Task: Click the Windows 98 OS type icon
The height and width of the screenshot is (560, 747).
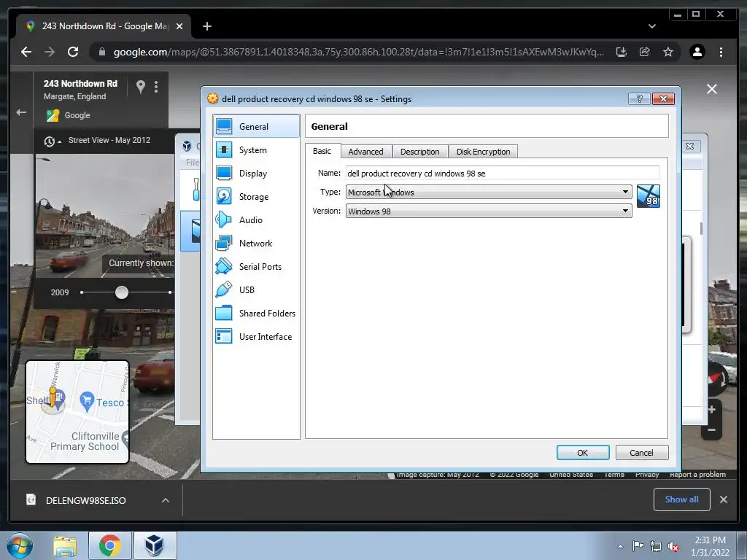Action: (x=649, y=196)
